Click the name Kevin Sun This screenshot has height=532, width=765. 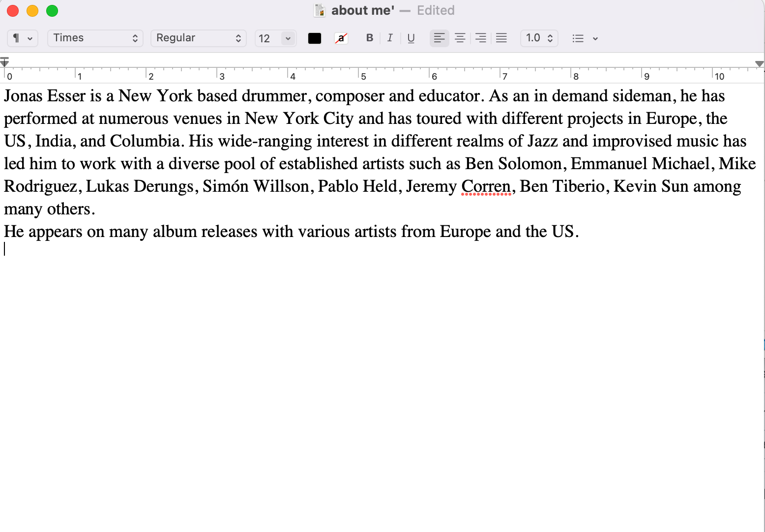coord(651,186)
